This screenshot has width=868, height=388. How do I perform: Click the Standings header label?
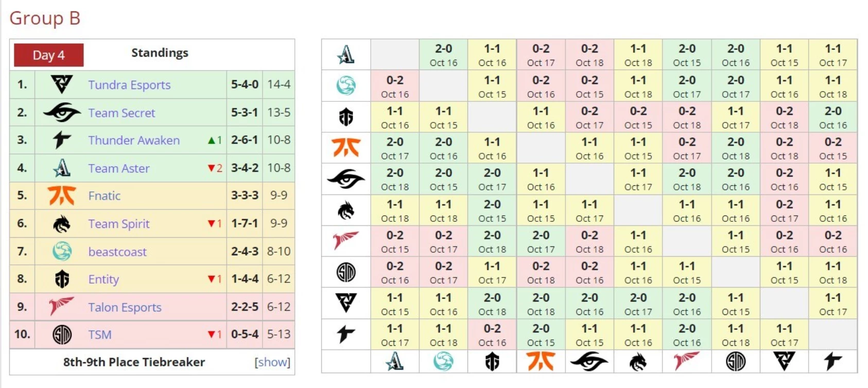pyautogui.click(x=160, y=52)
